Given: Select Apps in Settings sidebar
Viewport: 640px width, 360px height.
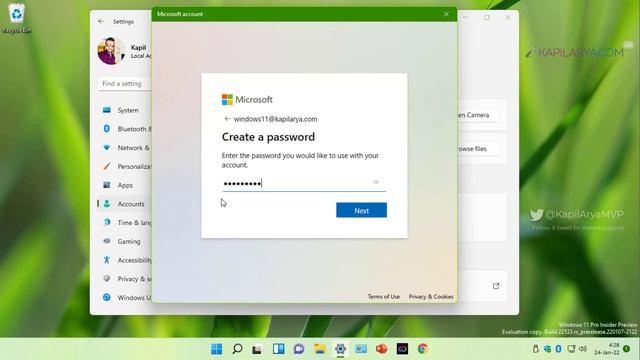Looking at the screenshot, I should (x=125, y=185).
